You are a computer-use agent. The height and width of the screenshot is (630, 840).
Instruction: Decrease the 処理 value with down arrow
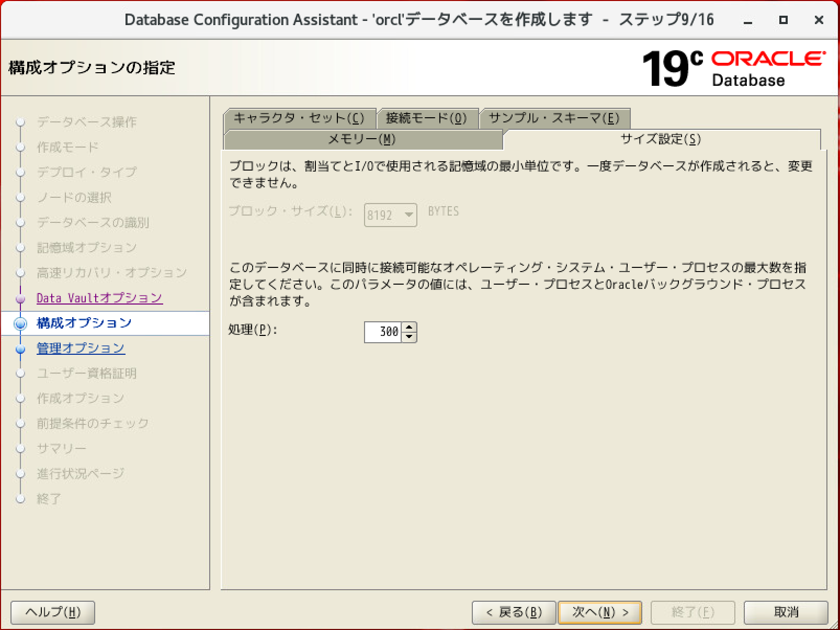pyautogui.click(x=409, y=337)
